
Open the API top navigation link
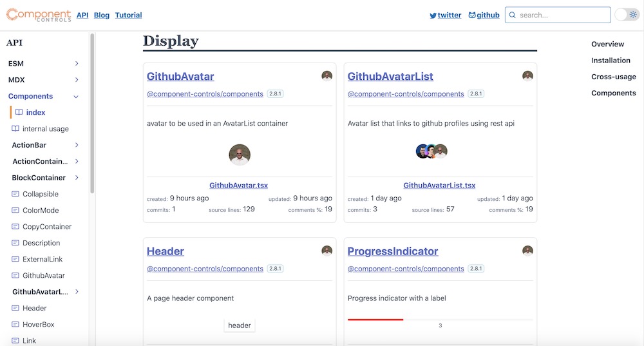pyautogui.click(x=82, y=15)
